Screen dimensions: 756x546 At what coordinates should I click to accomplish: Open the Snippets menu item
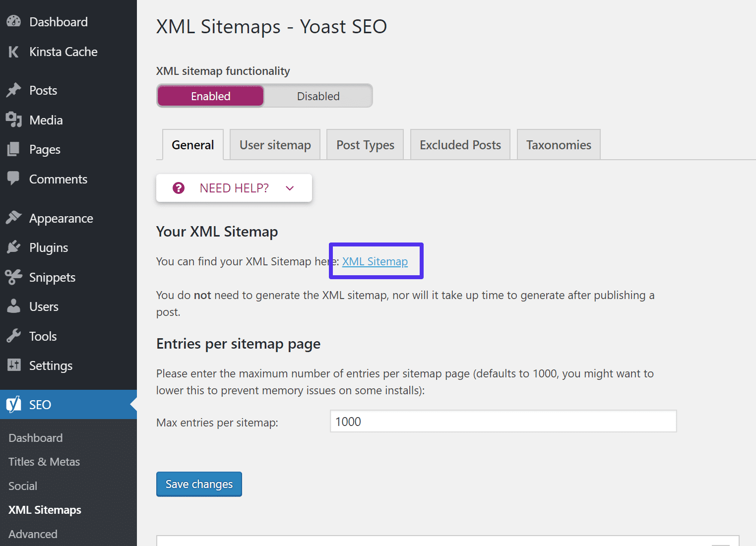[52, 277]
